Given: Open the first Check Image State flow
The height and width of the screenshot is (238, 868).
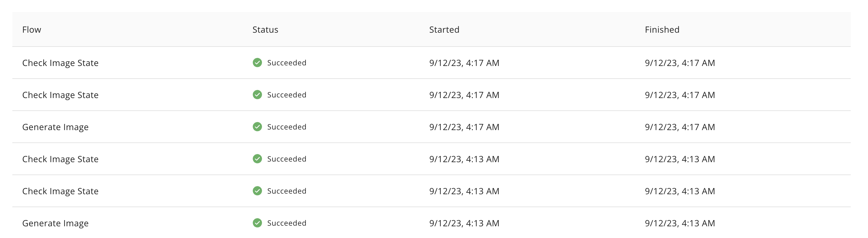Looking at the screenshot, I should tap(60, 63).
